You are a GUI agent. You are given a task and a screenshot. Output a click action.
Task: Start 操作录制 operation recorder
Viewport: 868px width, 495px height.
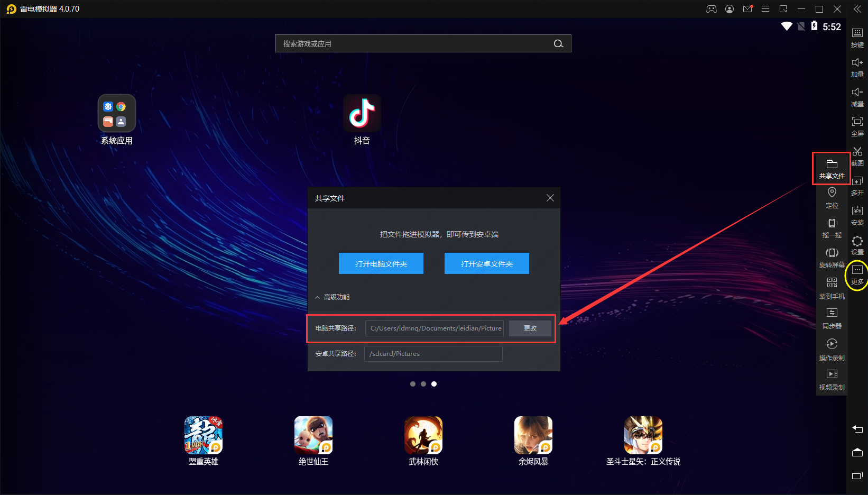[832, 349]
